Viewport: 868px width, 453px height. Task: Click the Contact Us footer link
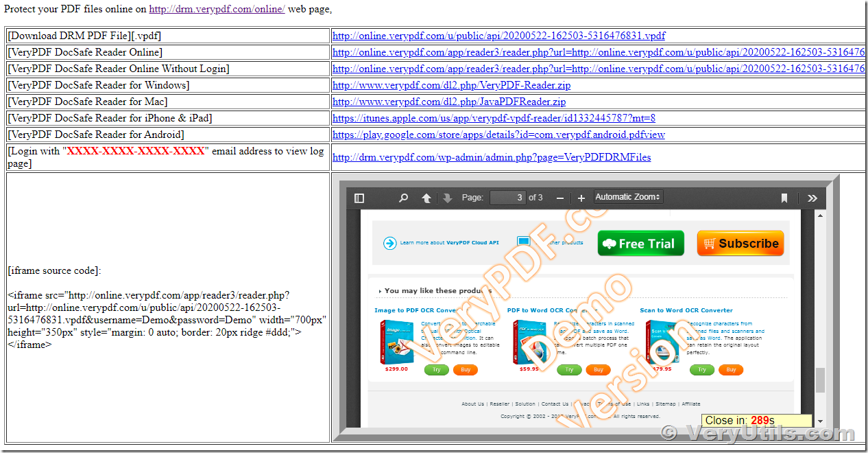point(555,404)
